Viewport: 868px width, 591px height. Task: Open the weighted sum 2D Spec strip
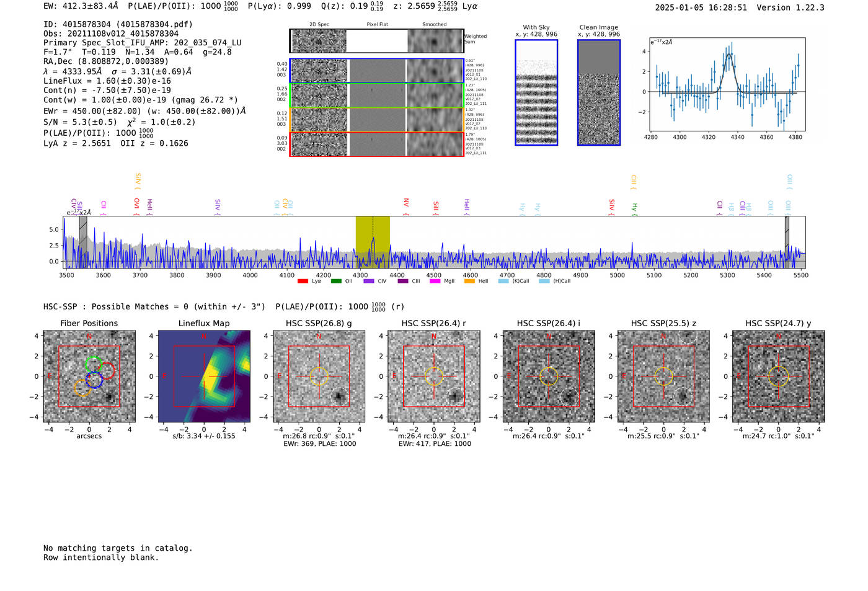click(319, 41)
